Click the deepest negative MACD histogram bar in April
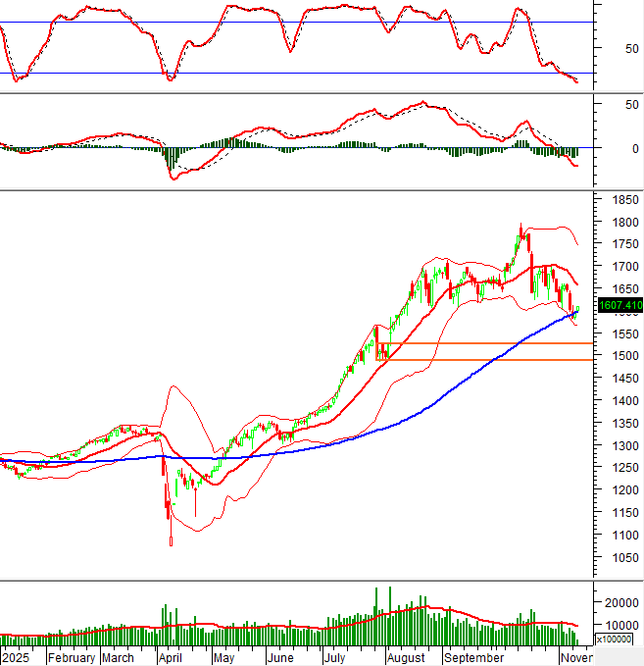The image size is (644, 666). pyautogui.click(x=169, y=159)
